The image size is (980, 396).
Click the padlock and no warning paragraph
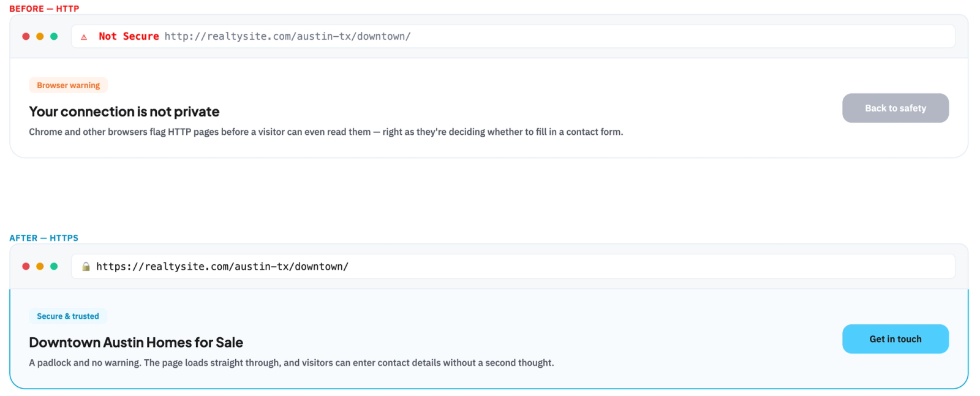(x=292, y=363)
